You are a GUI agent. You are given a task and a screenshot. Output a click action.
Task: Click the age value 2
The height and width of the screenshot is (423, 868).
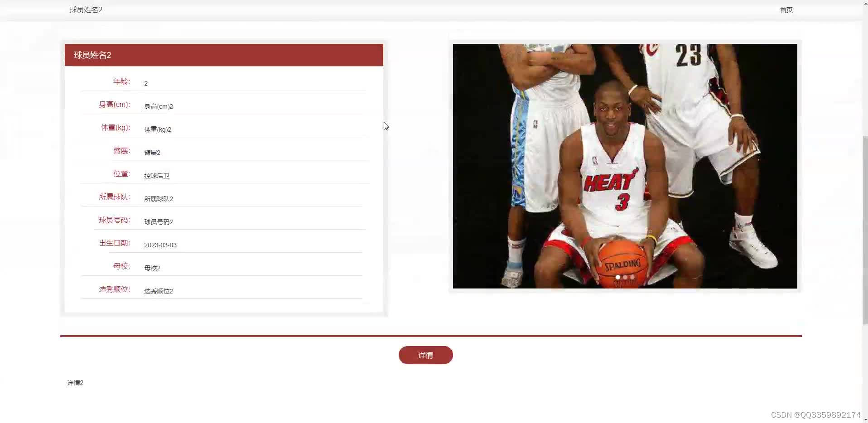pos(146,83)
